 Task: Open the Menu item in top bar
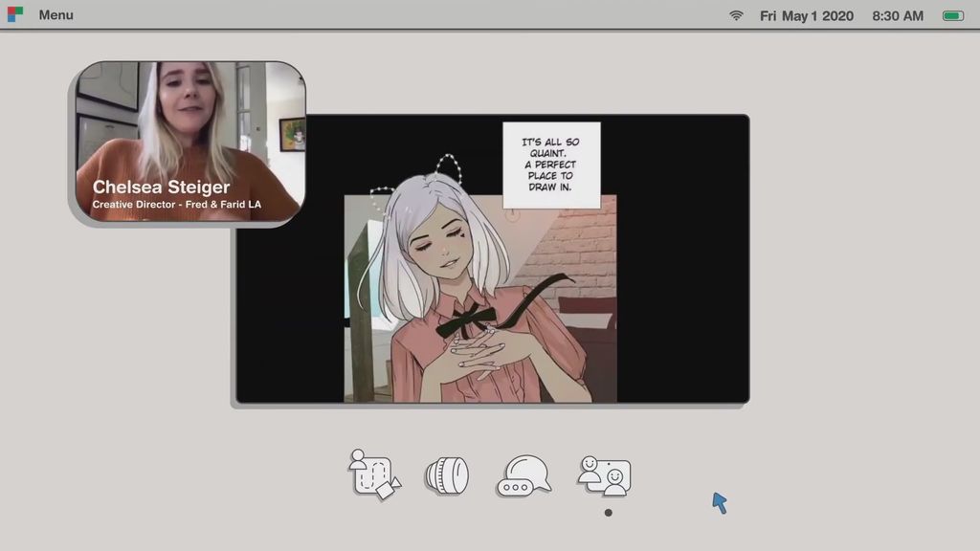[x=56, y=15]
